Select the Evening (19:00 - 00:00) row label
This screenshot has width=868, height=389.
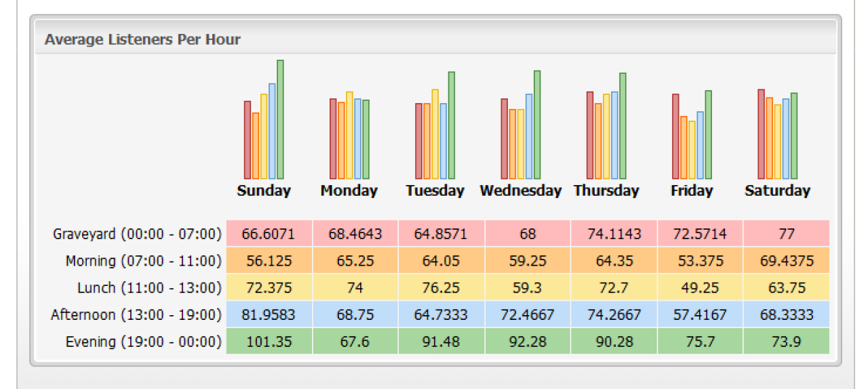tap(143, 342)
